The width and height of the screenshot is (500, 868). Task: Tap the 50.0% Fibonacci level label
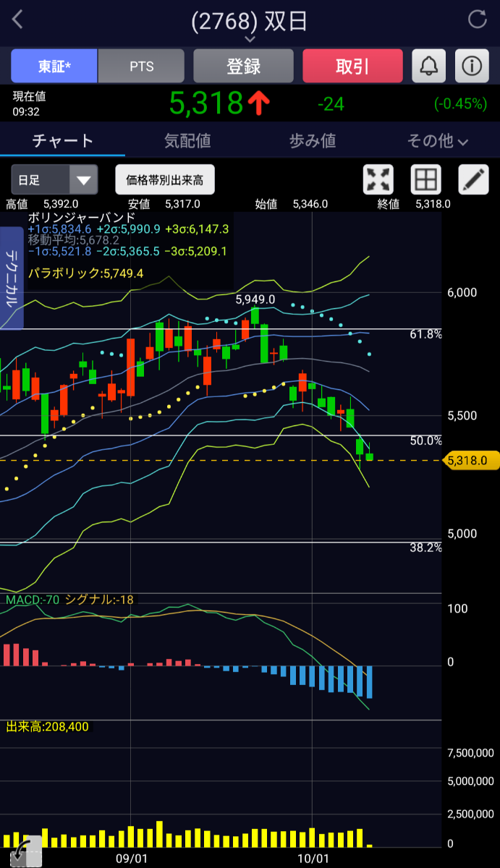pos(425,441)
